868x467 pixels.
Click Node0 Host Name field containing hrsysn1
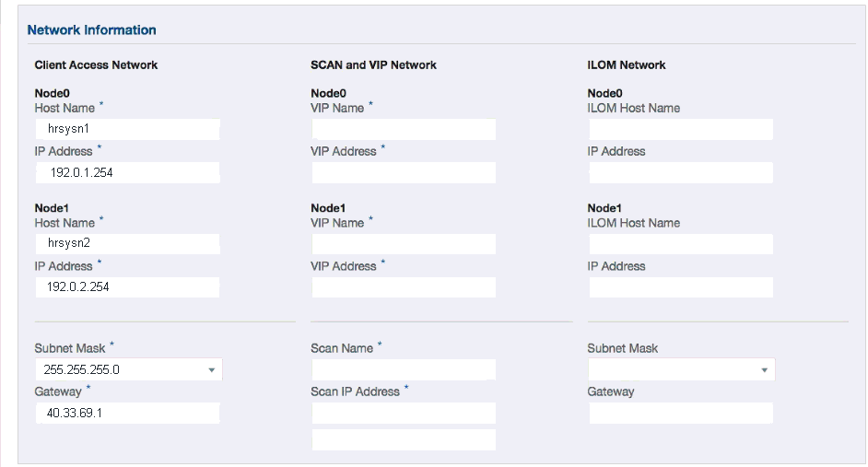(127, 129)
